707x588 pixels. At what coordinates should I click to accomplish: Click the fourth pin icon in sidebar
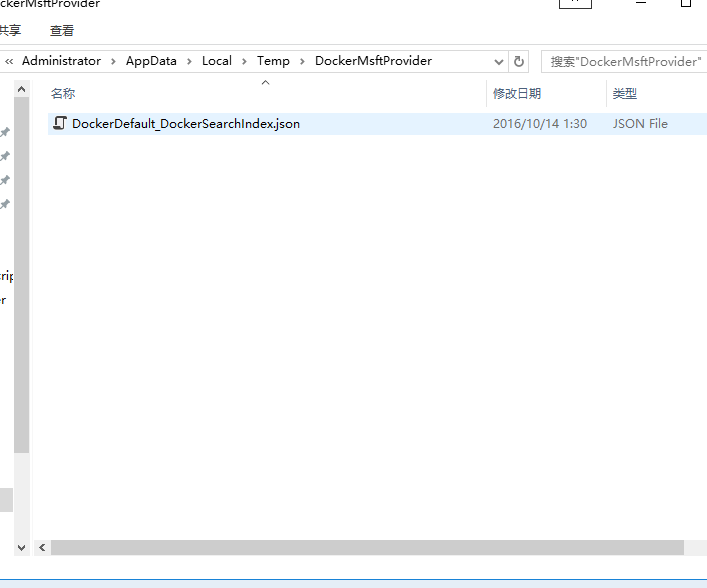[5, 204]
